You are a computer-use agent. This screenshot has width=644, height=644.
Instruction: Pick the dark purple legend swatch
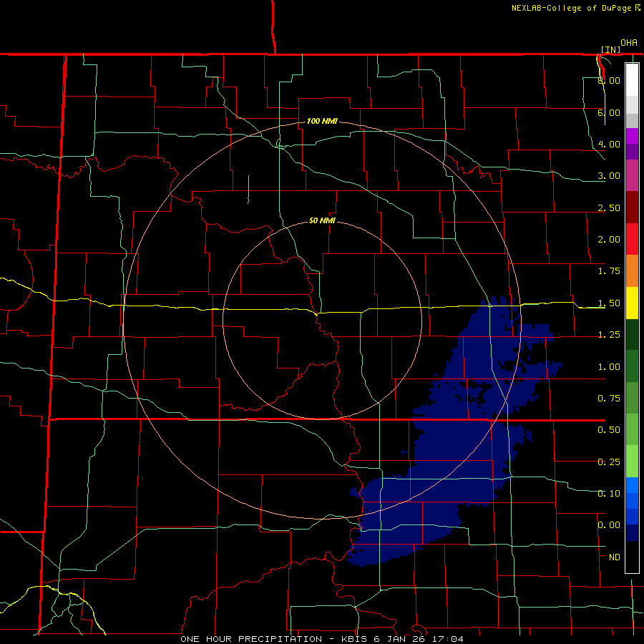632,152
